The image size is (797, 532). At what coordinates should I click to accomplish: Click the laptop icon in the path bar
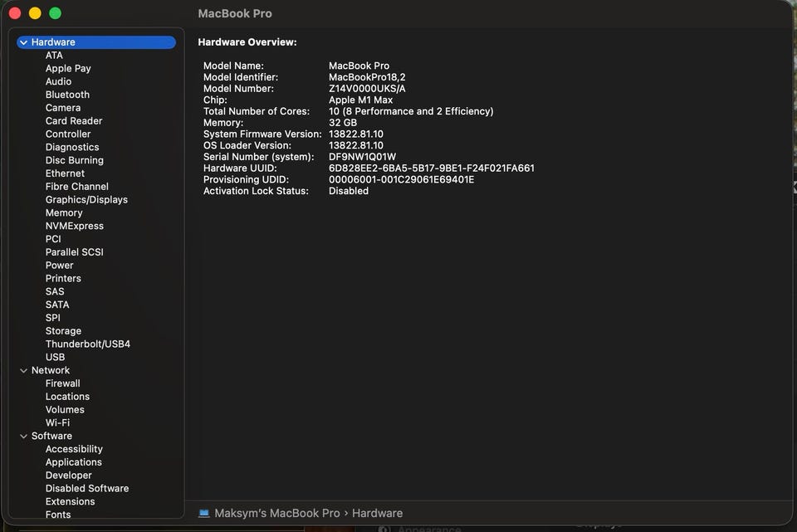click(x=204, y=513)
